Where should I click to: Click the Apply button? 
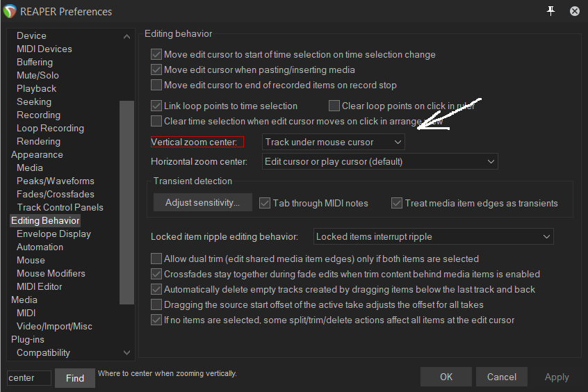coord(557,377)
